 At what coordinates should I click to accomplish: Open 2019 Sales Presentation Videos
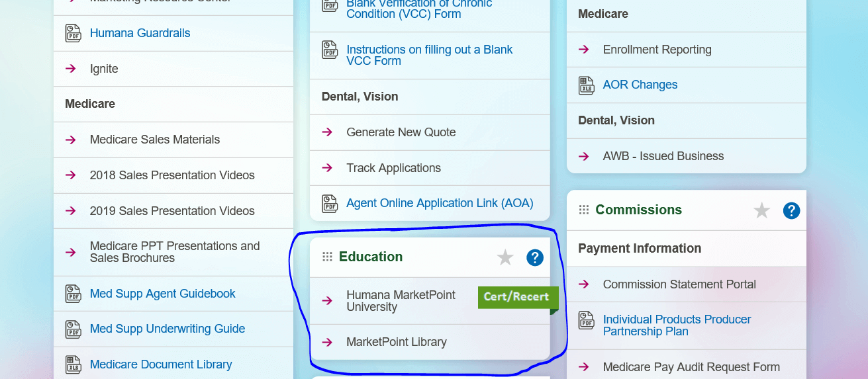pos(172,211)
